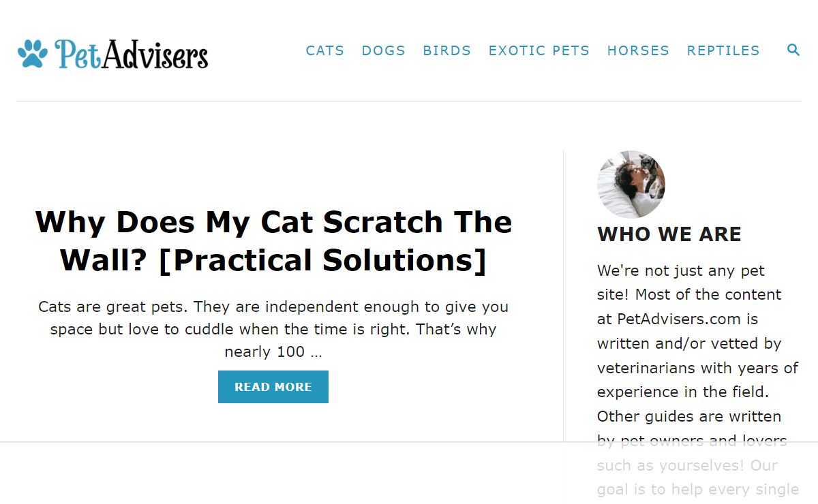Click the circular woman-with-cat photo
Viewport: 818px width, 504px height.
(631, 184)
